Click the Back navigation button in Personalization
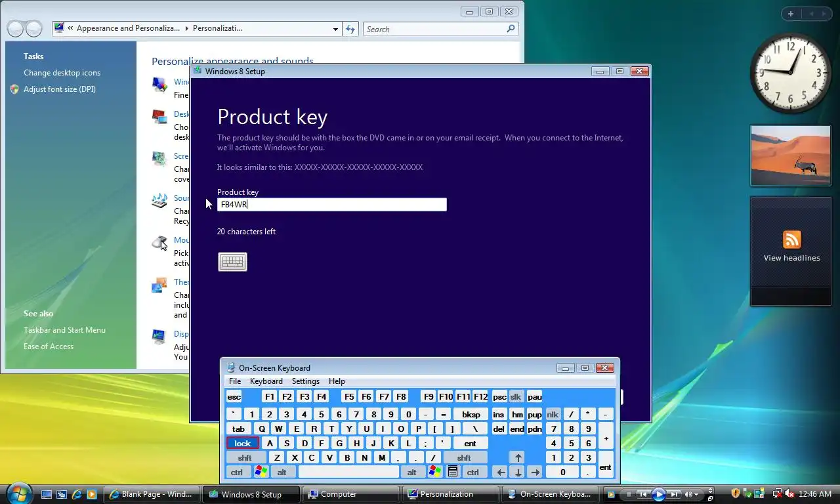840x504 pixels. click(15, 29)
